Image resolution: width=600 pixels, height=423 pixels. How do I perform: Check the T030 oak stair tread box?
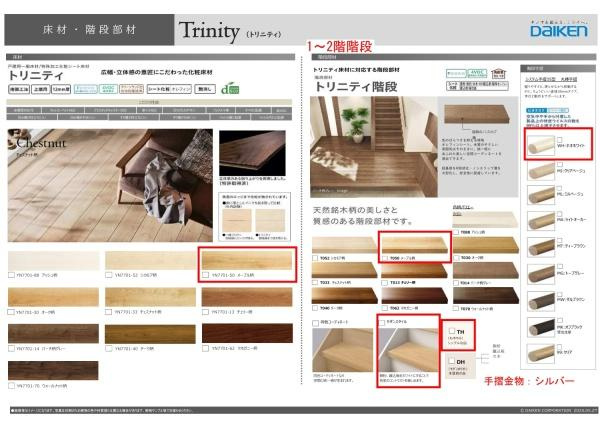pos(456,258)
